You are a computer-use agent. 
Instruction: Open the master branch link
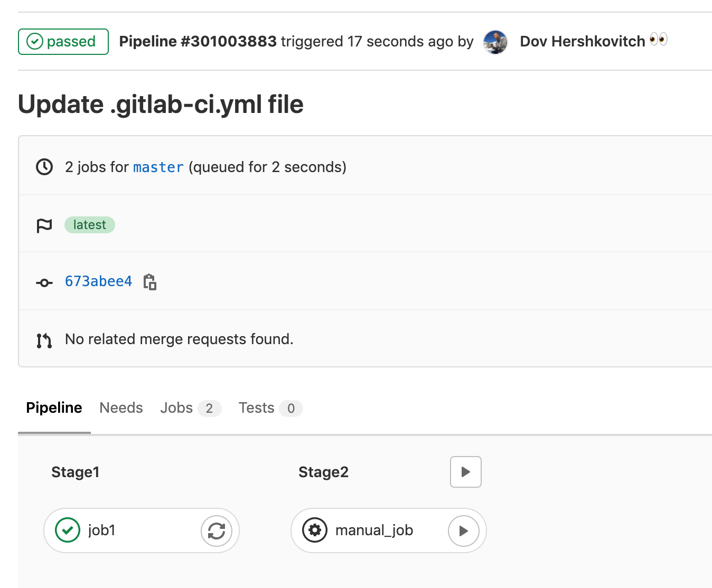point(158,167)
